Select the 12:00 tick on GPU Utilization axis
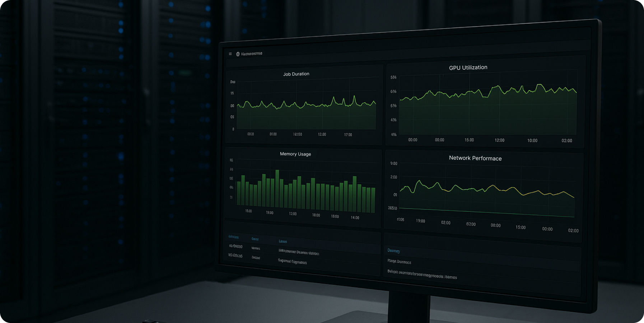 tap(499, 140)
